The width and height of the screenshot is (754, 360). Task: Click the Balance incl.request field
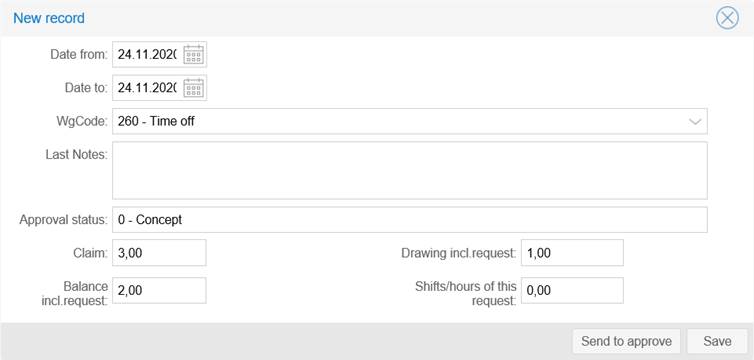click(x=159, y=290)
